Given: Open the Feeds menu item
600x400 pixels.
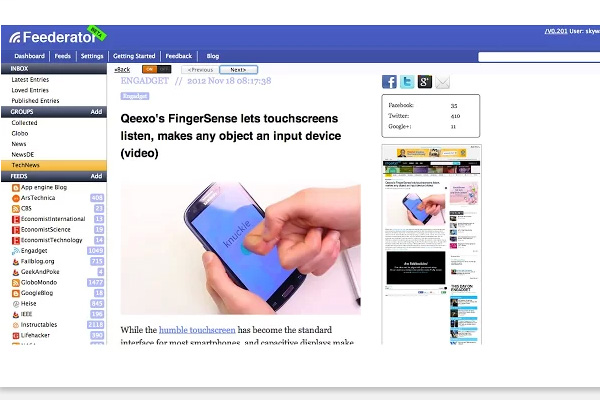Looking at the screenshot, I should click(x=63, y=56).
